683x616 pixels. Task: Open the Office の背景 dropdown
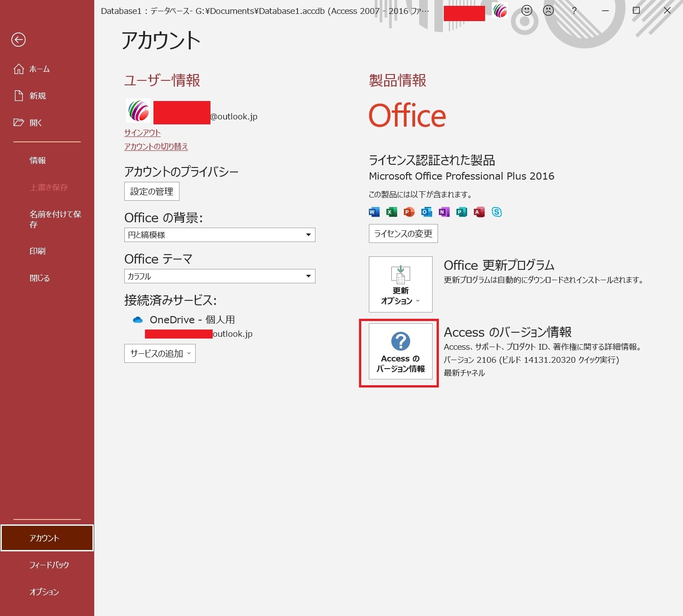pos(219,235)
